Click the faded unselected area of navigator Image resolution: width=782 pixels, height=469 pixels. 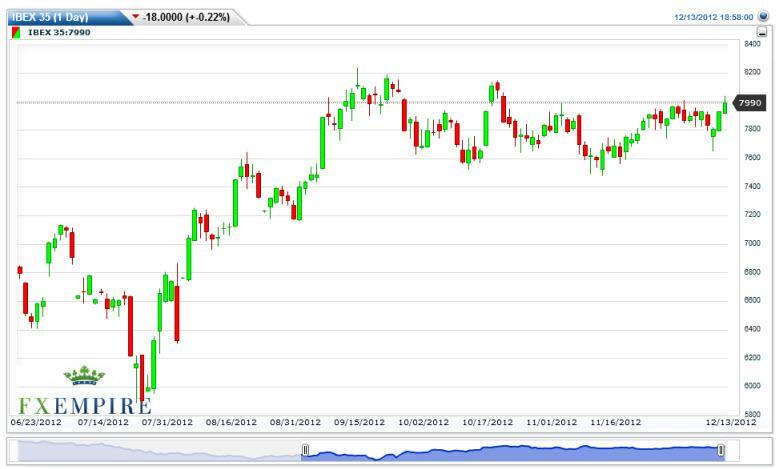point(160,451)
